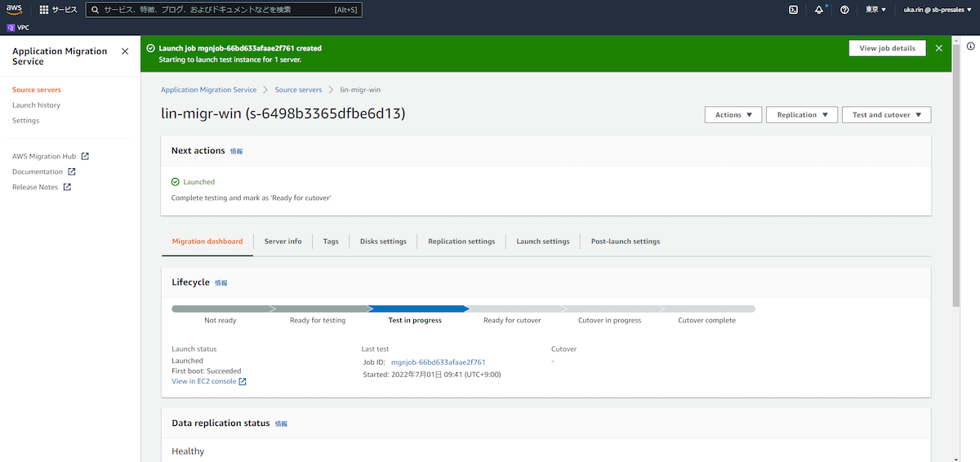Collapse the Application Migration Service sidebar

(124, 51)
